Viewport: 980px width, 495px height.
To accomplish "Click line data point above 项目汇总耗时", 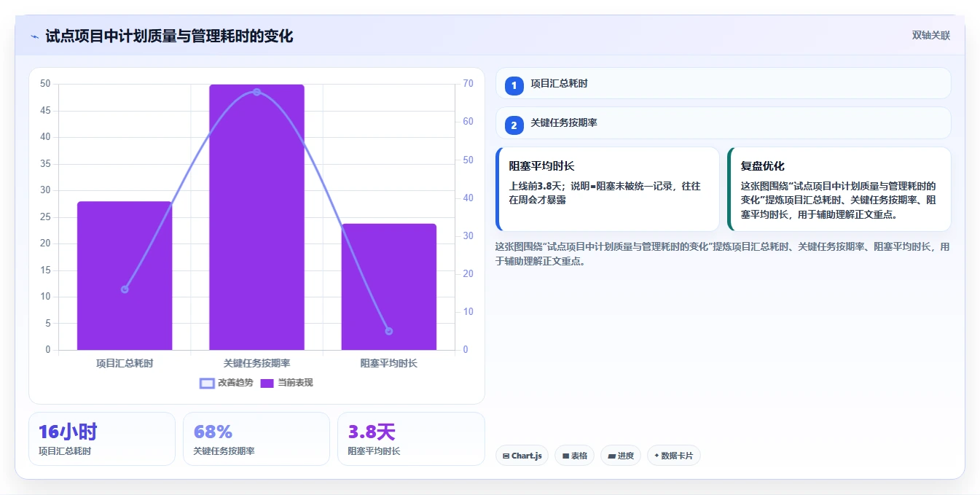I will pyautogui.click(x=125, y=289).
